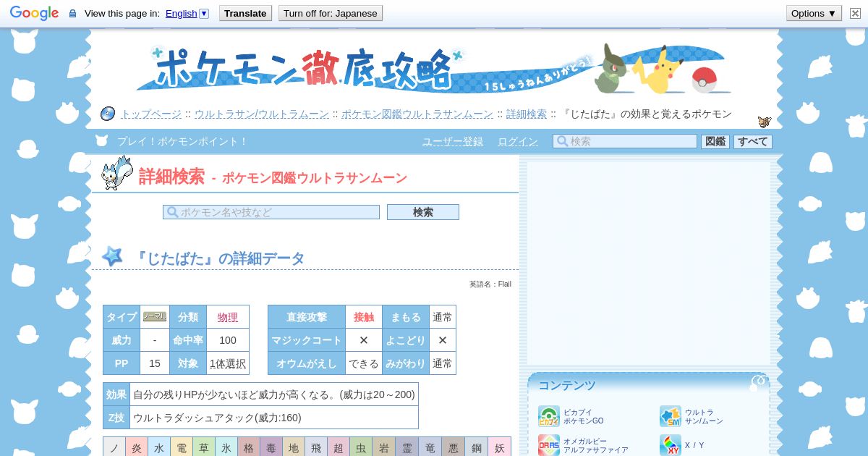Click the ウルトラダッシュアタック Z-move text
This screenshot has width=868, height=456.
pyautogui.click(x=217, y=418)
